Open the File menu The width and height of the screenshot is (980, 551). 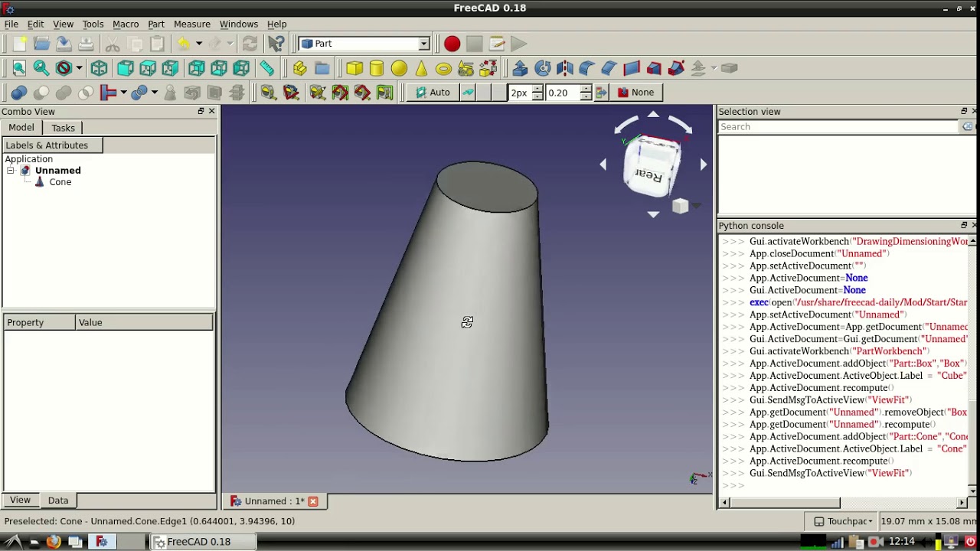(x=11, y=24)
